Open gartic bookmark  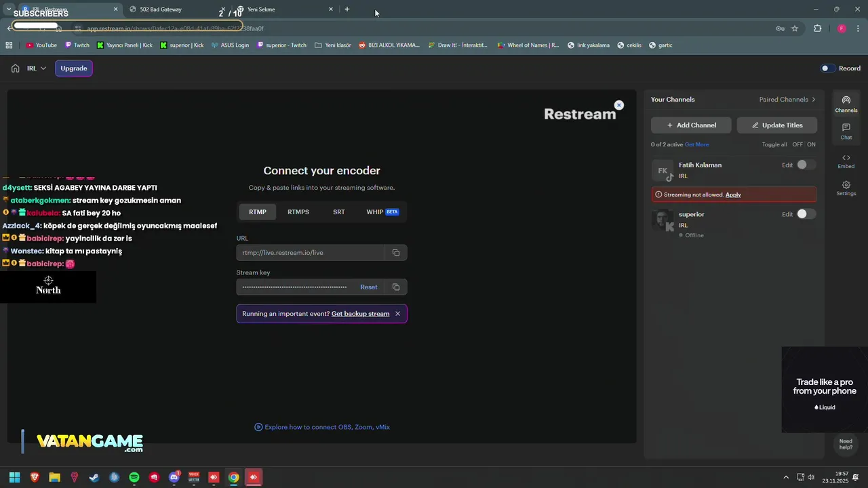(660, 45)
